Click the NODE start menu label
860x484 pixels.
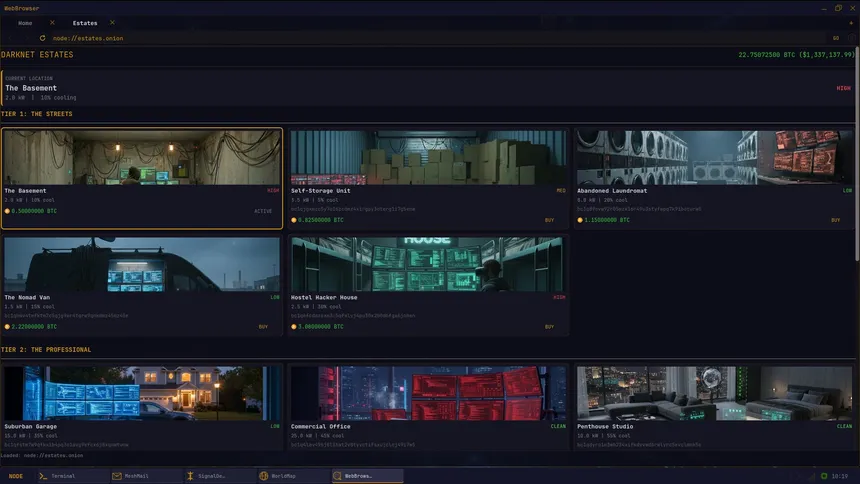[15, 476]
